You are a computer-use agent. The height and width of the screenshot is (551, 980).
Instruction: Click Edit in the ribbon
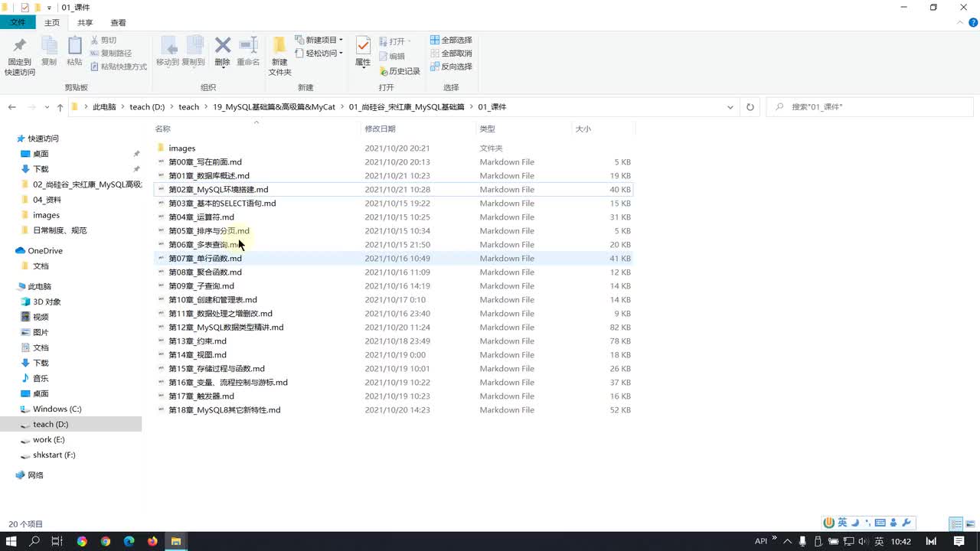coord(392,56)
